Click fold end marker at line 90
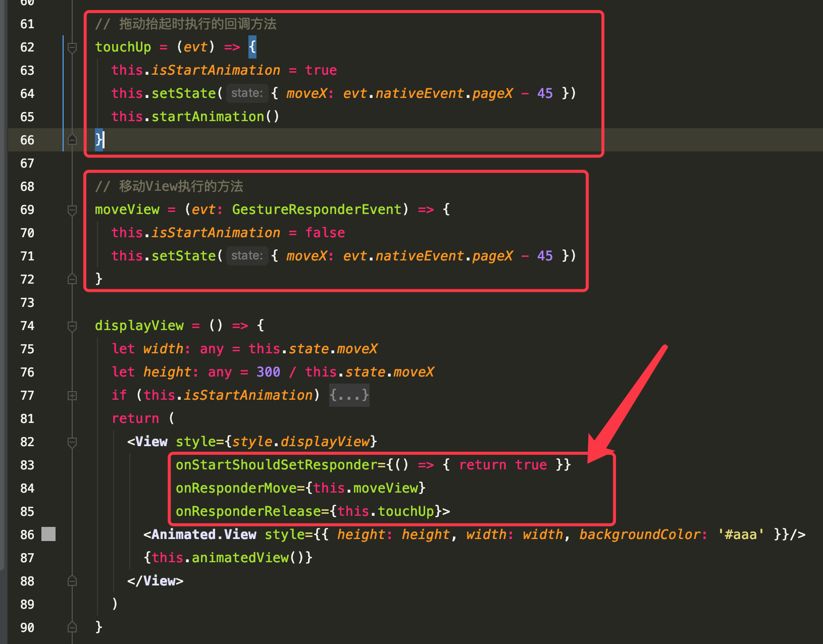The height and width of the screenshot is (644, 823). coord(72,627)
